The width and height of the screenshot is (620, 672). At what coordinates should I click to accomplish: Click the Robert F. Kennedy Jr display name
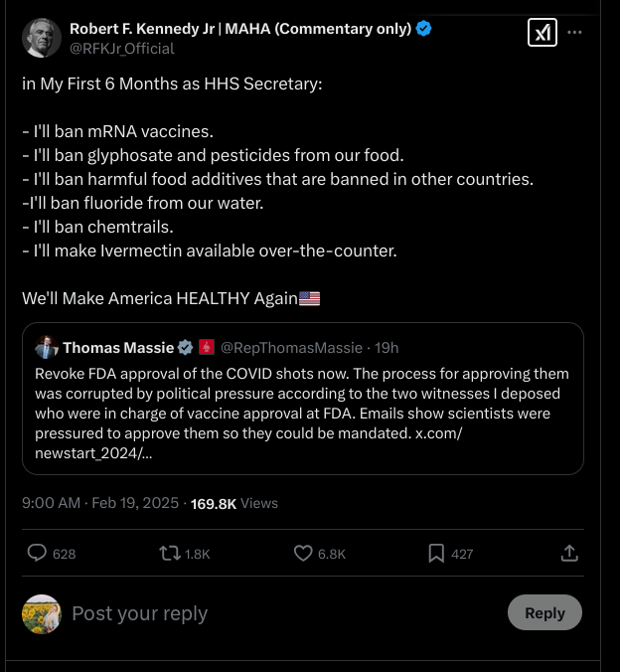[239, 29]
